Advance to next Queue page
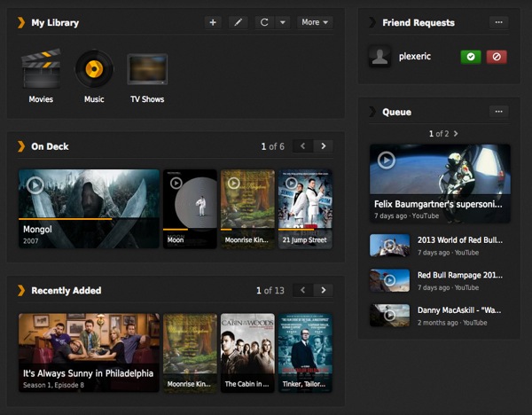Viewport: 532px width, 415px height. click(456, 134)
